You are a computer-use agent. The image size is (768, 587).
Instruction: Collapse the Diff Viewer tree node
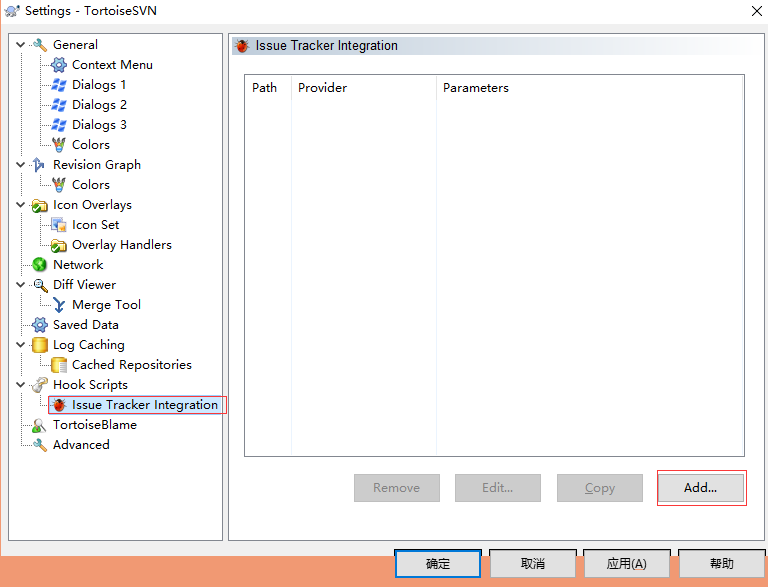pos(20,285)
